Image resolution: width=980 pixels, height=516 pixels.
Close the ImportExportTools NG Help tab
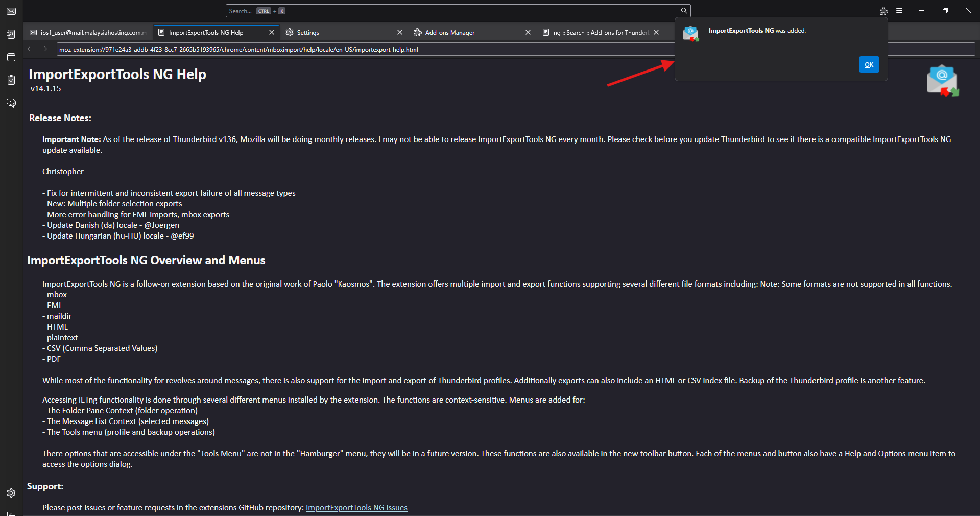272,33
